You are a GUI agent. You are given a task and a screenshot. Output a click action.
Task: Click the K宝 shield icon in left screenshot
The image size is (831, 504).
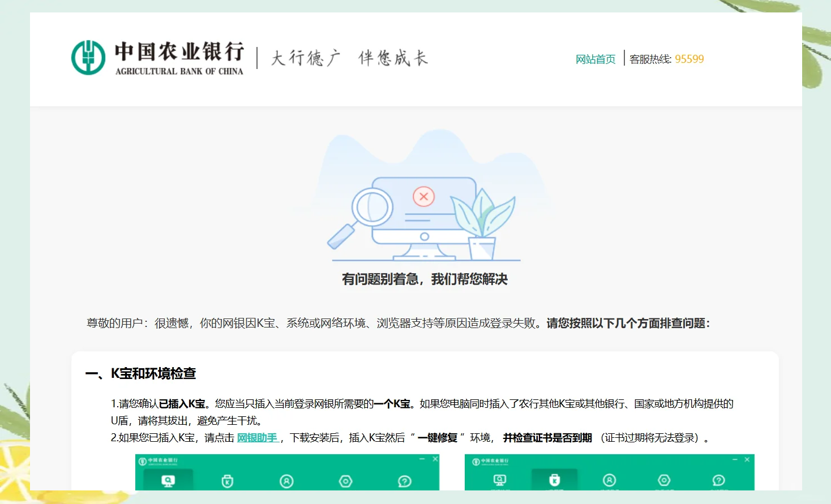pos(227,481)
